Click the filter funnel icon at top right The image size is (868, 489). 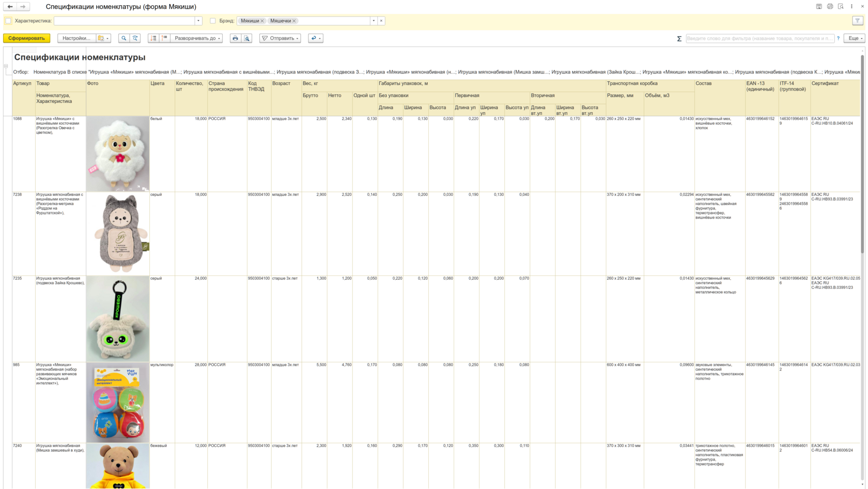coord(858,21)
